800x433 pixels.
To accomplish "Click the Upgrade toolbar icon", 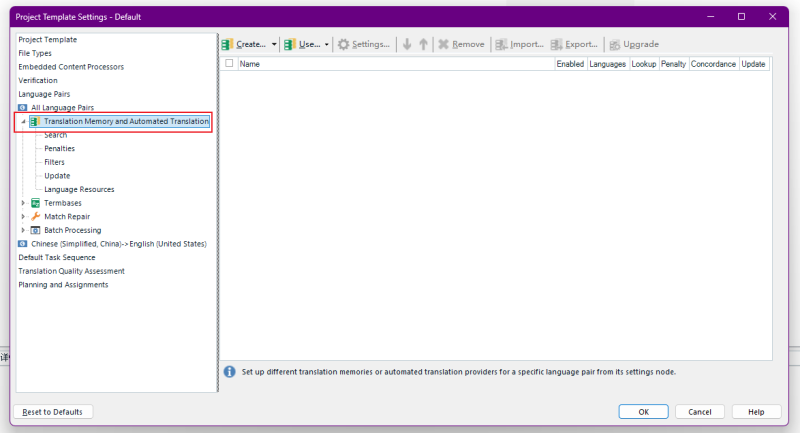I will point(615,45).
